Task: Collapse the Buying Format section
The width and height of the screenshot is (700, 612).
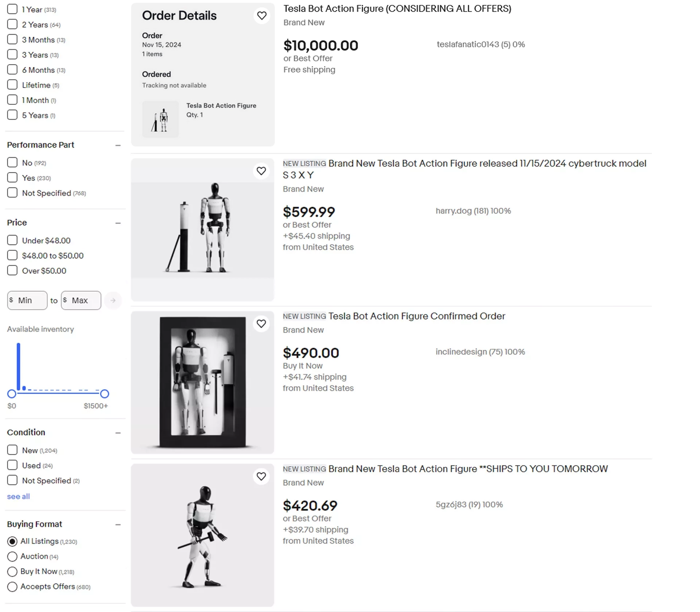Action: [118, 525]
